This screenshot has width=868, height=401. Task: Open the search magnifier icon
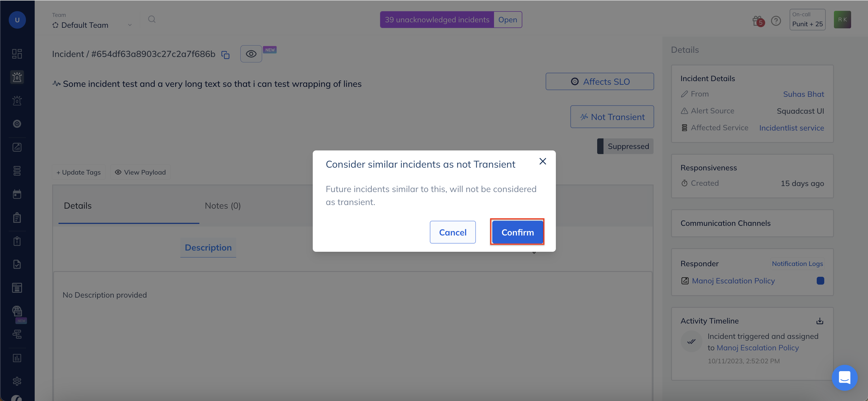(152, 19)
